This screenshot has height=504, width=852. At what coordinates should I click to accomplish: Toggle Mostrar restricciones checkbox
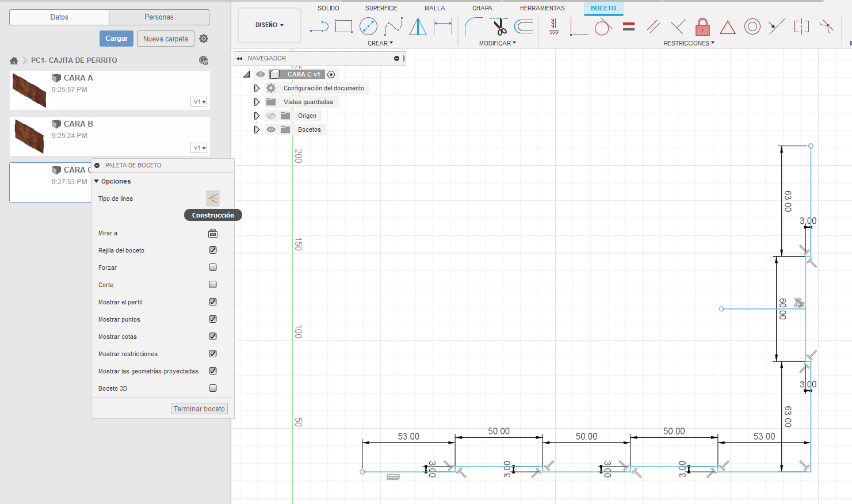coord(213,354)
